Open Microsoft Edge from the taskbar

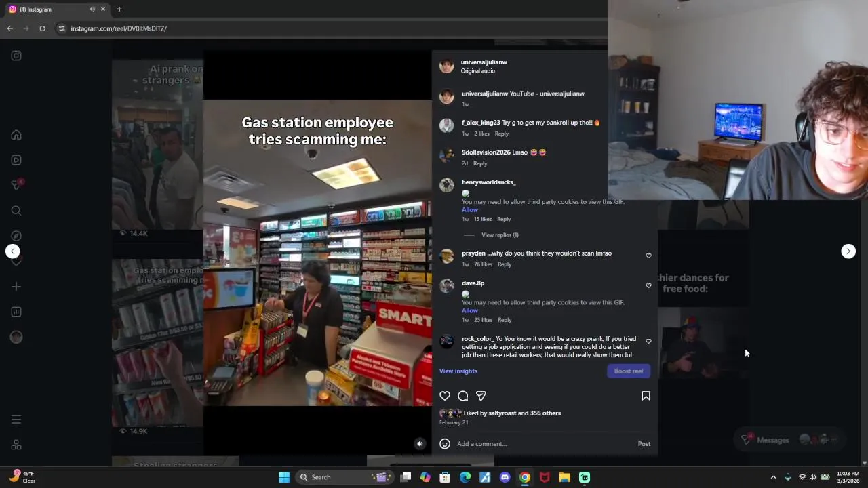(x=465, y=477)
